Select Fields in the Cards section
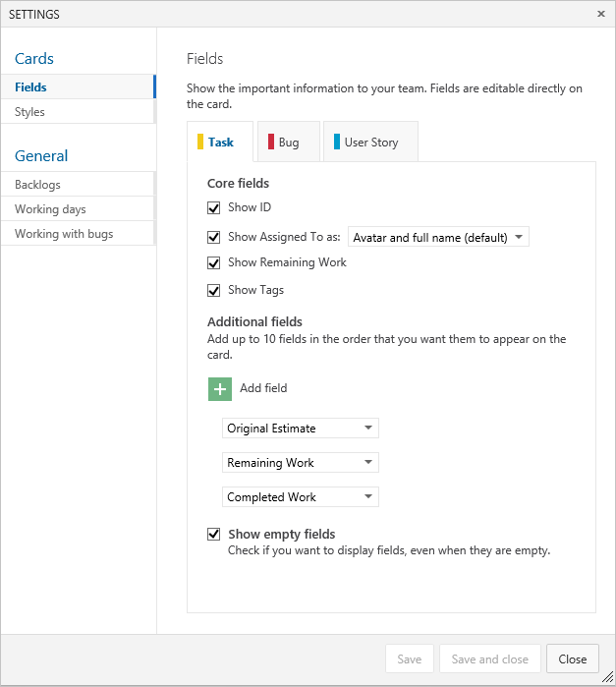Image resolution: width=616 pixels, height=687 pixels. (x=78, y=86)
